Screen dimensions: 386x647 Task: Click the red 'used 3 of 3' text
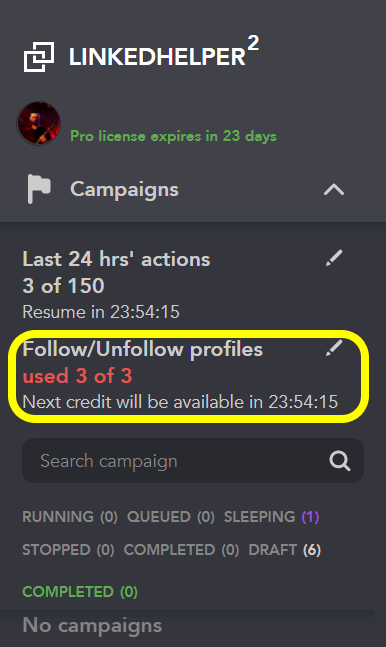[x=77, y=376]
